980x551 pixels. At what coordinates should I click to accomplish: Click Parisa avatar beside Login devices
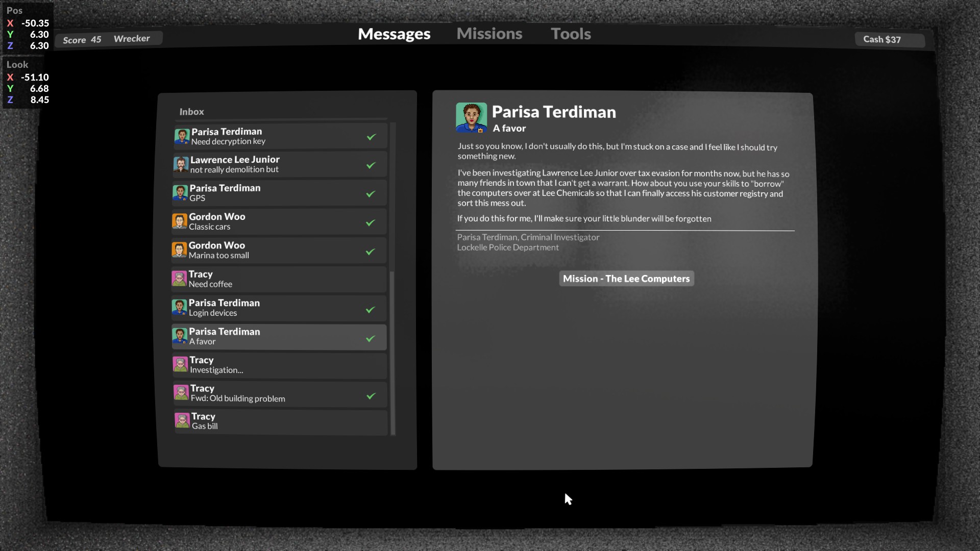(x=179, y=308)
